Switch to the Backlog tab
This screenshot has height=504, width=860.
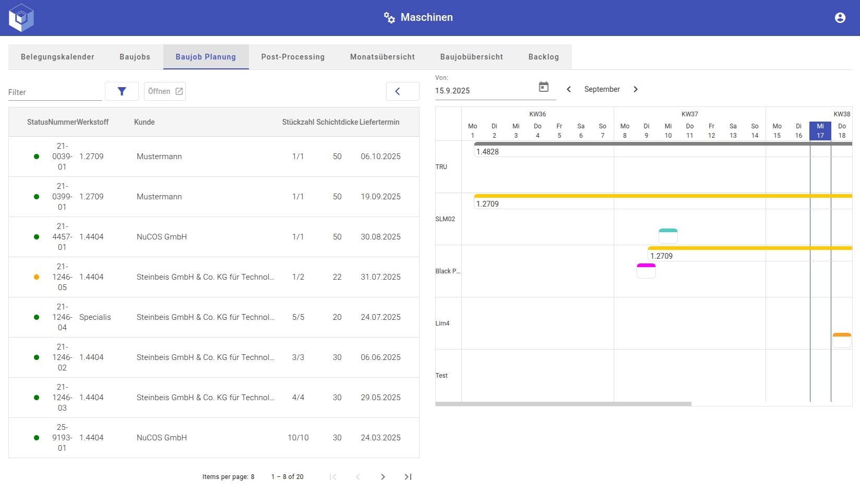[x=543, y=57]
